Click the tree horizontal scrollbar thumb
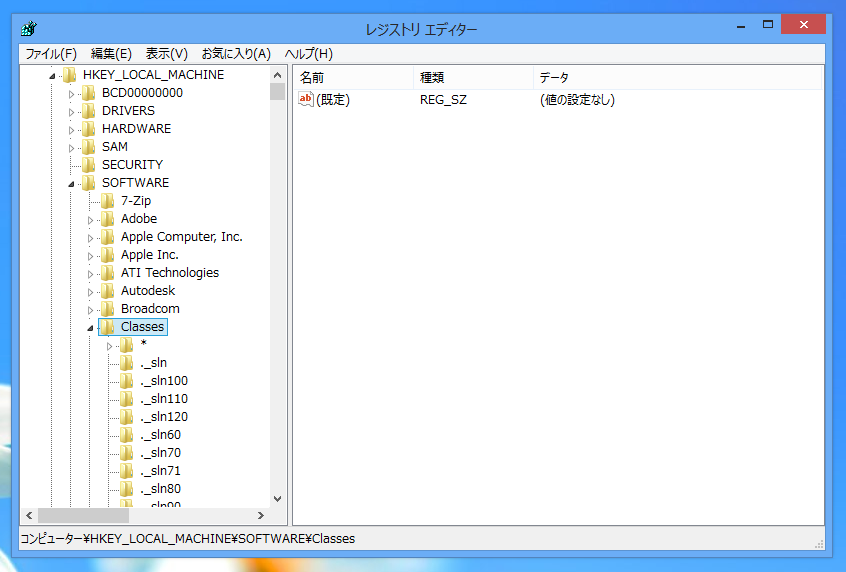 coord(83,515)
